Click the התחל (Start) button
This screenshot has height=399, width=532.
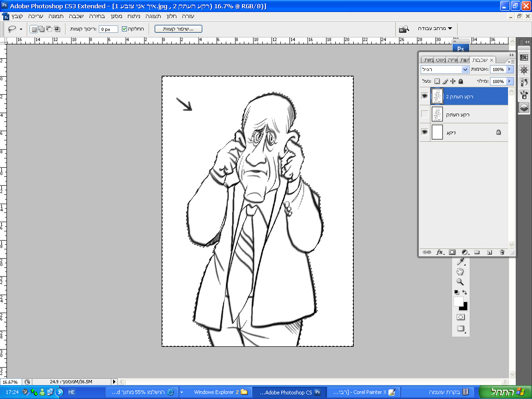(x=505, y=392)
